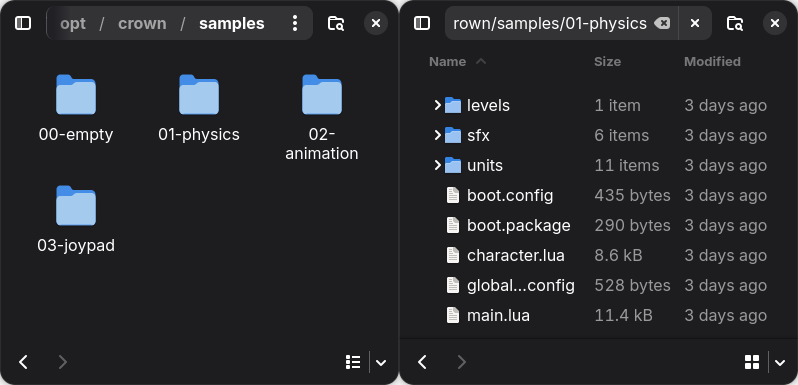This screenshot has height=385, width=798.
Task: Switch left window to list view
Action: pos(353,362)
